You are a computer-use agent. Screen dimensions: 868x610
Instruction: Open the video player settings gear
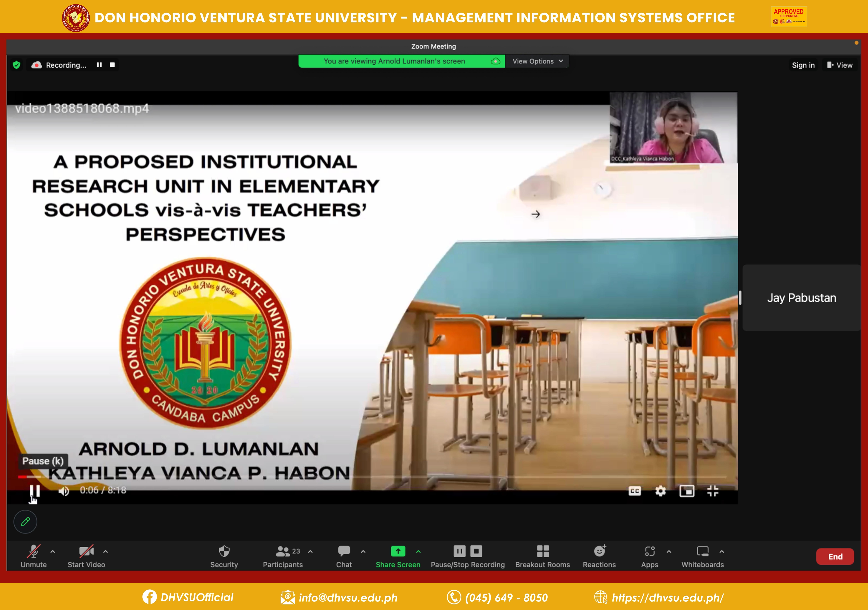(x=661, y=491)
